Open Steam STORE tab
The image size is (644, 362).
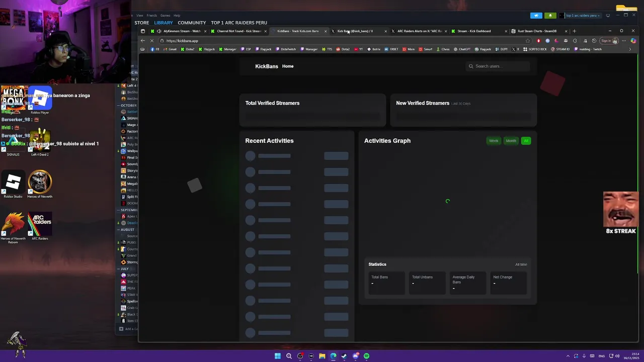click(142, 23)
